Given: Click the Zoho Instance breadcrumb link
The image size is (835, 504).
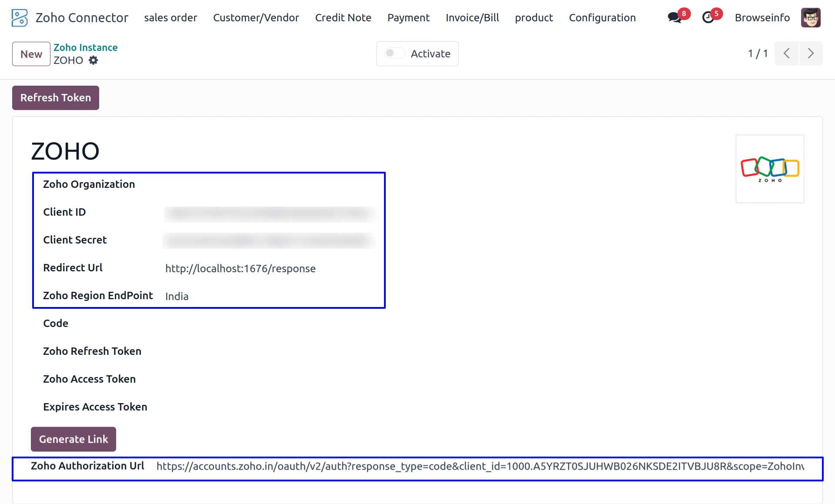Looking at the screenshot, I should 85,47.
